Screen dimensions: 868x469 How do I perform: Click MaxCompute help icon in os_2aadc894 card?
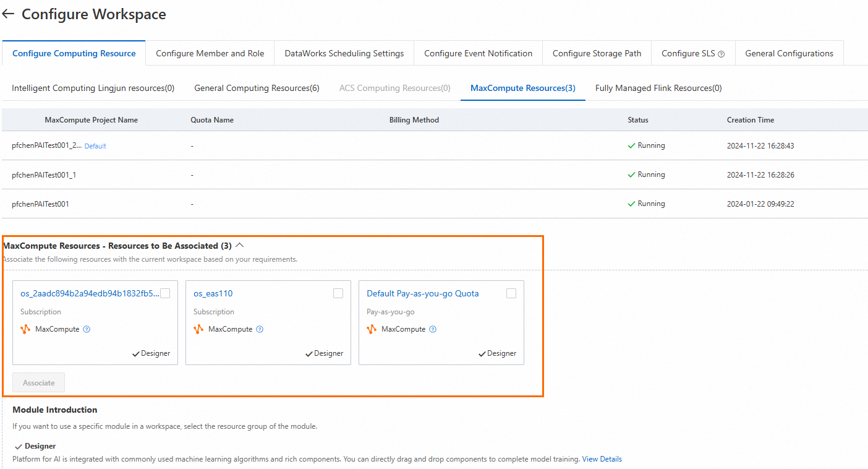[x=87, y=329]
